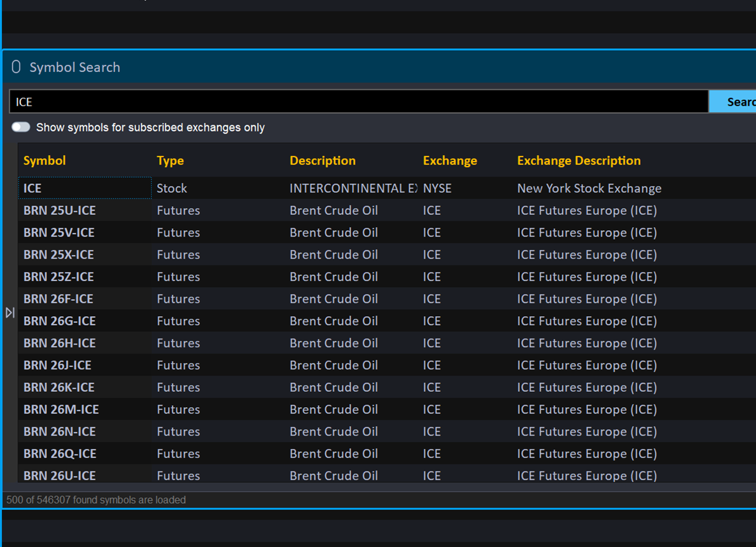This screenshot has width=756, height=547.
Task: Sort by the Exchange Description column header
Action: [578, 160]
